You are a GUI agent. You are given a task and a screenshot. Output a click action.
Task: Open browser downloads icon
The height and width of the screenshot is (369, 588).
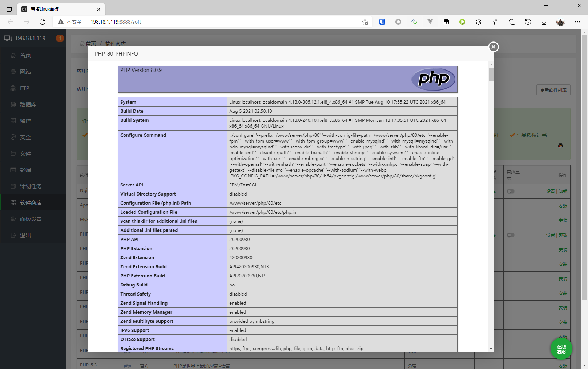pos(544,22)
